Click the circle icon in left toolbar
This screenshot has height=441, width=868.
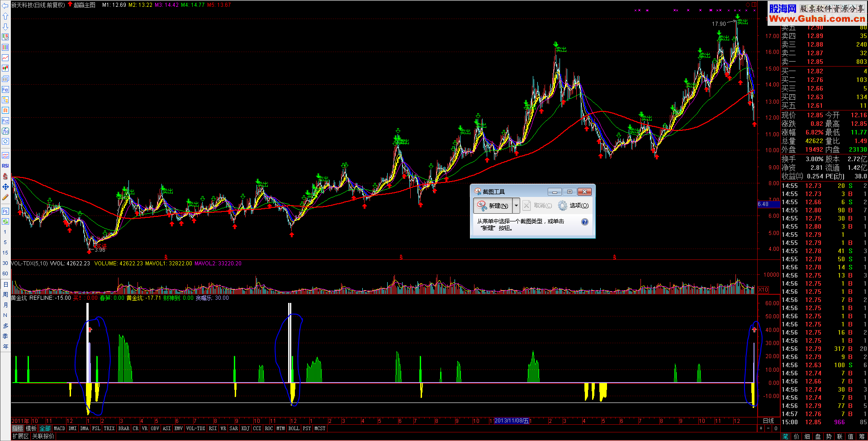tap(5, 141)
